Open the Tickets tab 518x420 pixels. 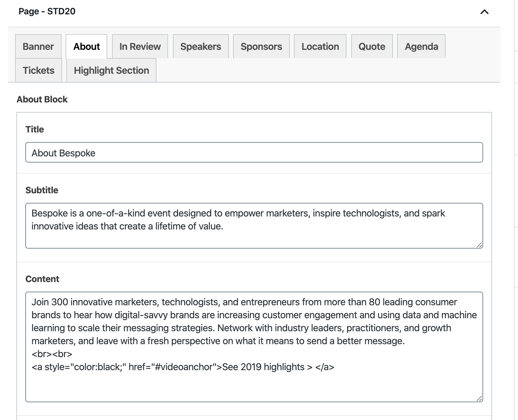(x=39, y=70)
